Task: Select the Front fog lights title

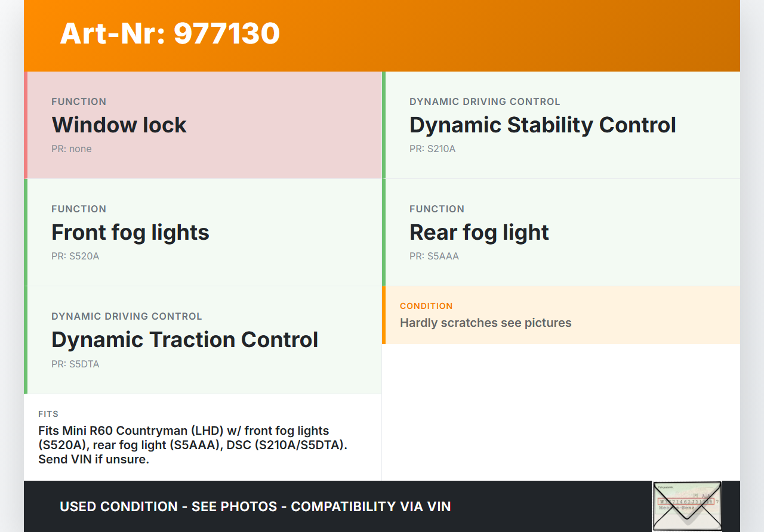Action: pyautogui.click(x=130, y=233)
